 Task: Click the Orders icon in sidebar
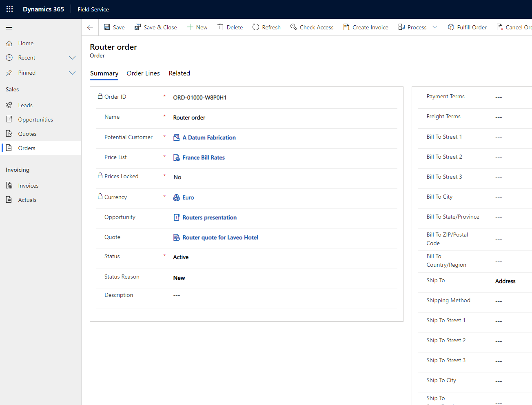(x=9, y=148)
